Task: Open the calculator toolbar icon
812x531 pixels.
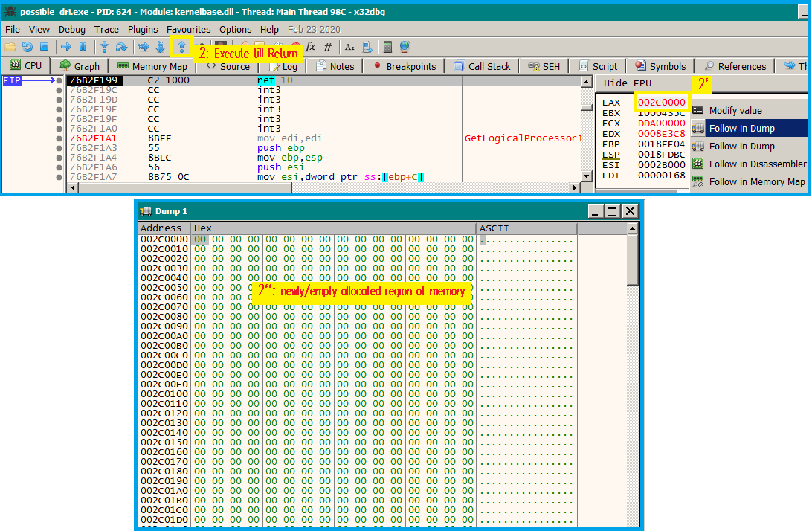Action: [387, 47]
